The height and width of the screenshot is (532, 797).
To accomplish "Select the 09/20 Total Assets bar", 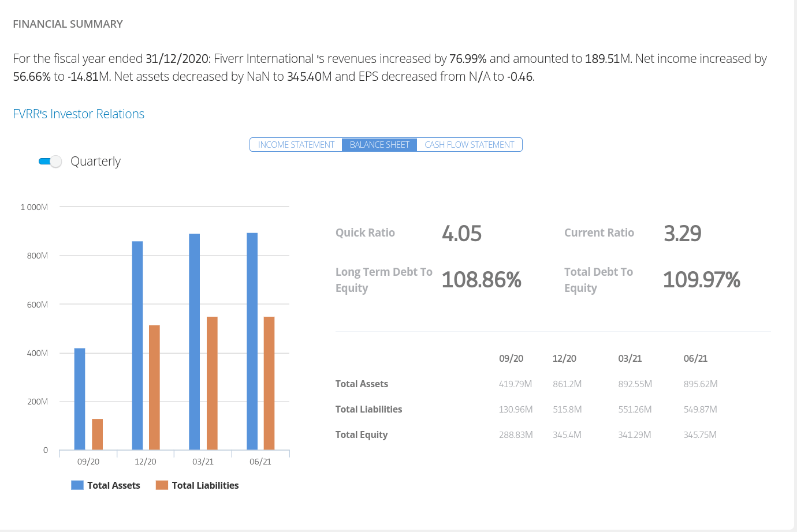I will pyautogui.click(x=79, y=398).
